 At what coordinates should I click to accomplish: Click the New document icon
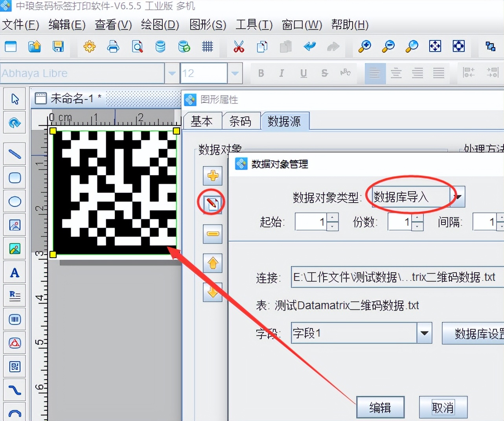tap(11, 46)
